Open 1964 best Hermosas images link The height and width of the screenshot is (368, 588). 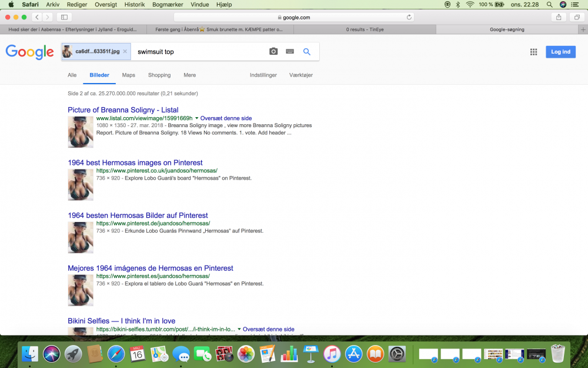[135, 163]
